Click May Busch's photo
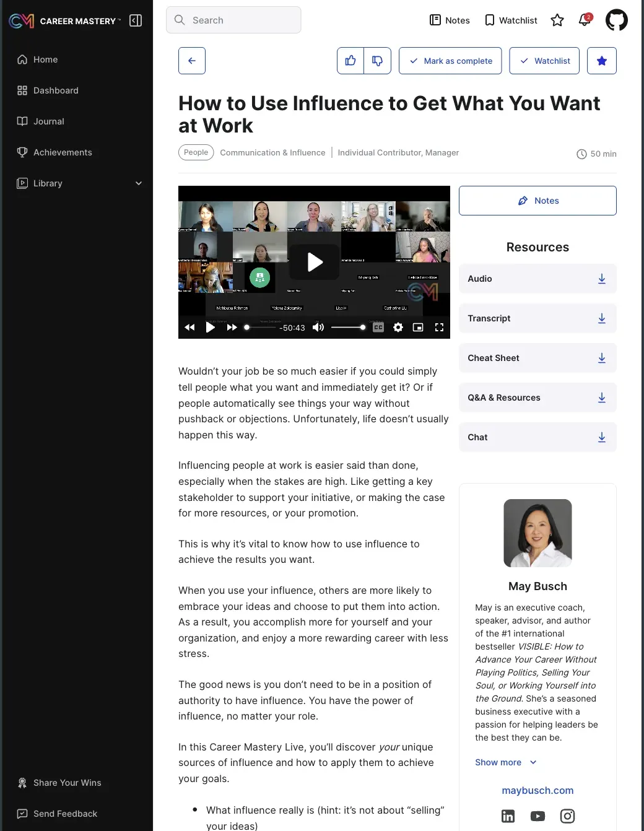The image size is (644, 831). [x=537, y=533]
